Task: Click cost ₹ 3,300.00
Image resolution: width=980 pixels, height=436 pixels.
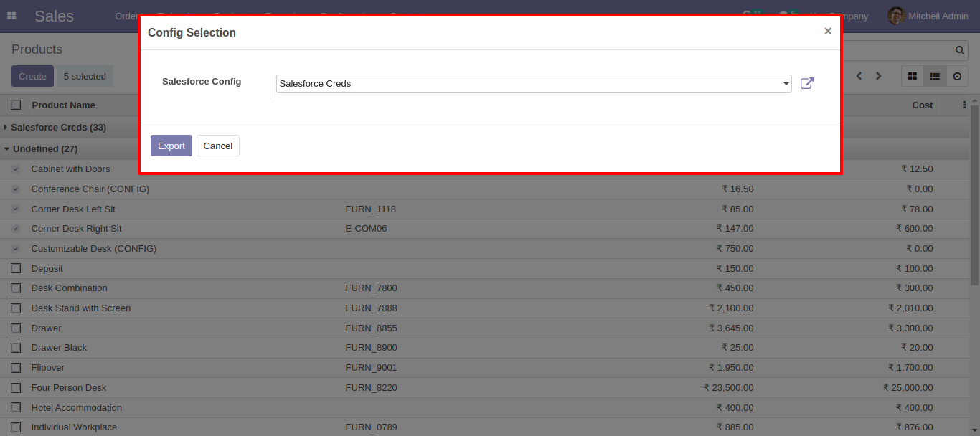Action: [x=910, y=328]
